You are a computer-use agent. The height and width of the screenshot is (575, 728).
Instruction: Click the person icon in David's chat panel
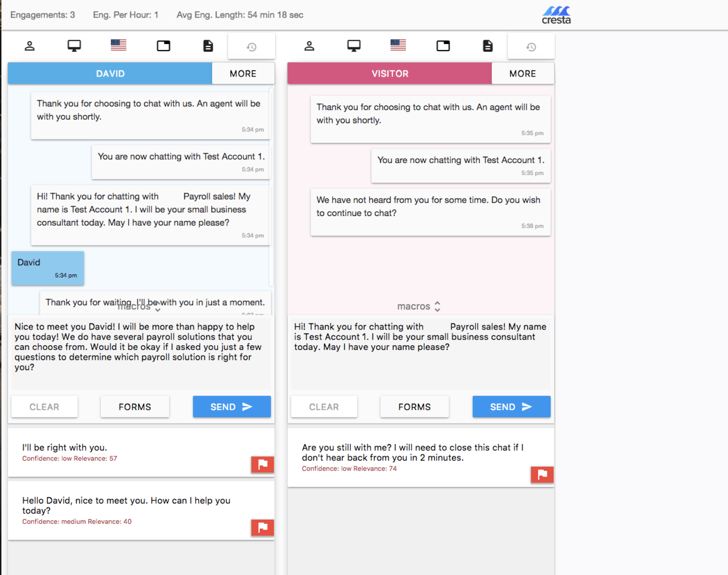click(30, 46)
